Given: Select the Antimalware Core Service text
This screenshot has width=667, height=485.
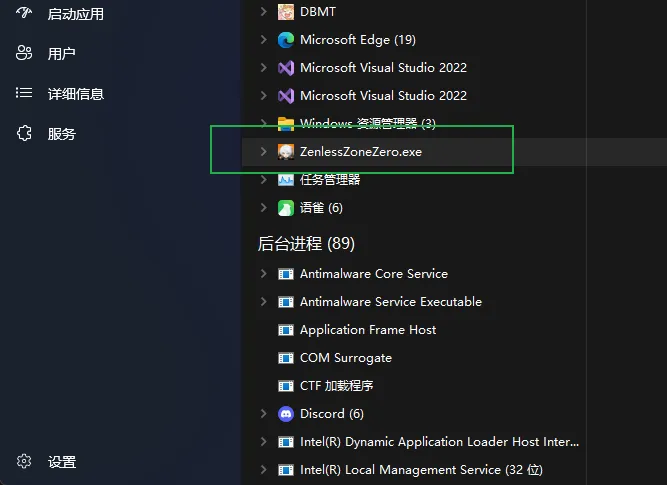Looking at the screenshot, I should tap(374, 274).
